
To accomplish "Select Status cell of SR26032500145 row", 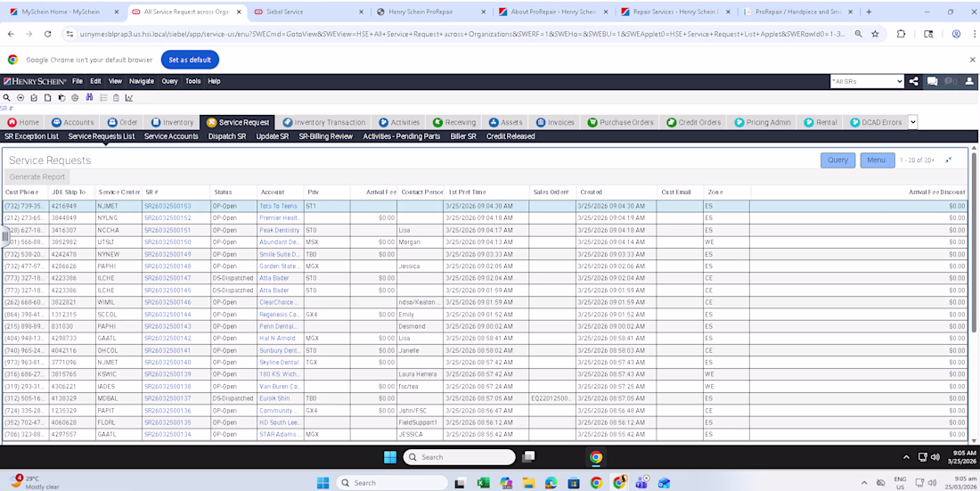I will coord(233,291).
